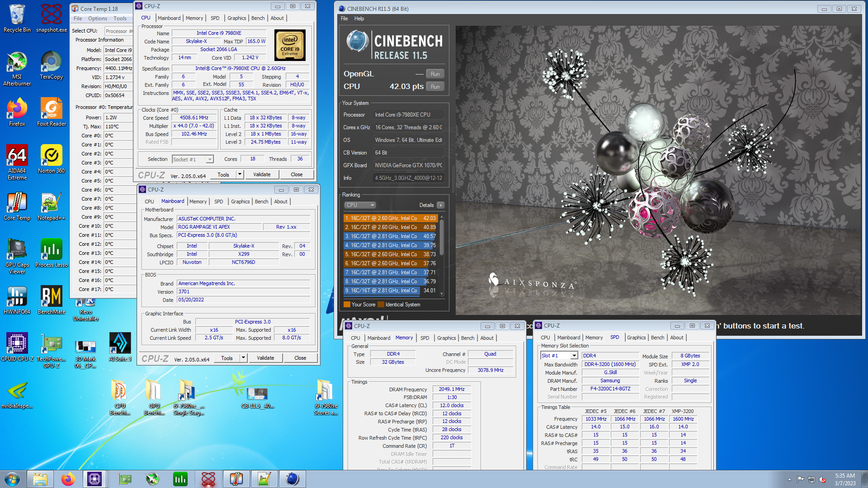868x488 pixels.
Task: Show hidden system tray icons arrow
Action: coord(789,479)
